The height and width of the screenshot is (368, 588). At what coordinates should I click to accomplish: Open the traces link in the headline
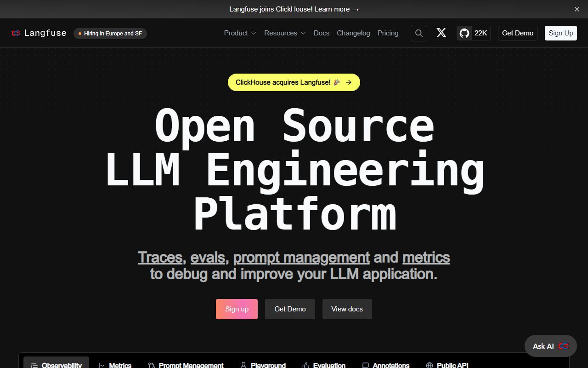160,257
